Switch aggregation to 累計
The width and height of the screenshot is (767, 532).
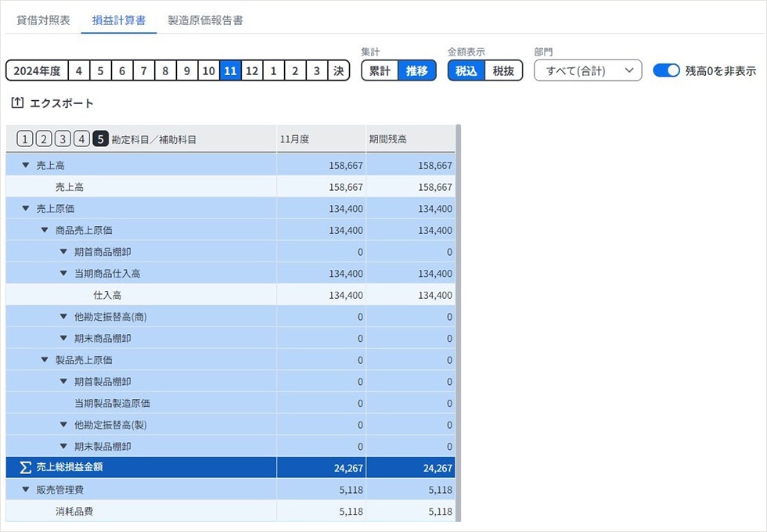point(380,70)
